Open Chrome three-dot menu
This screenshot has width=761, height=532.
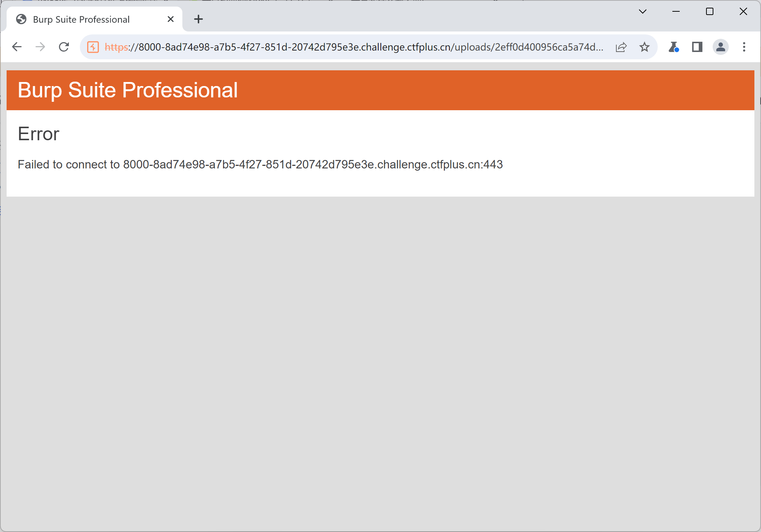coord(744,47)
